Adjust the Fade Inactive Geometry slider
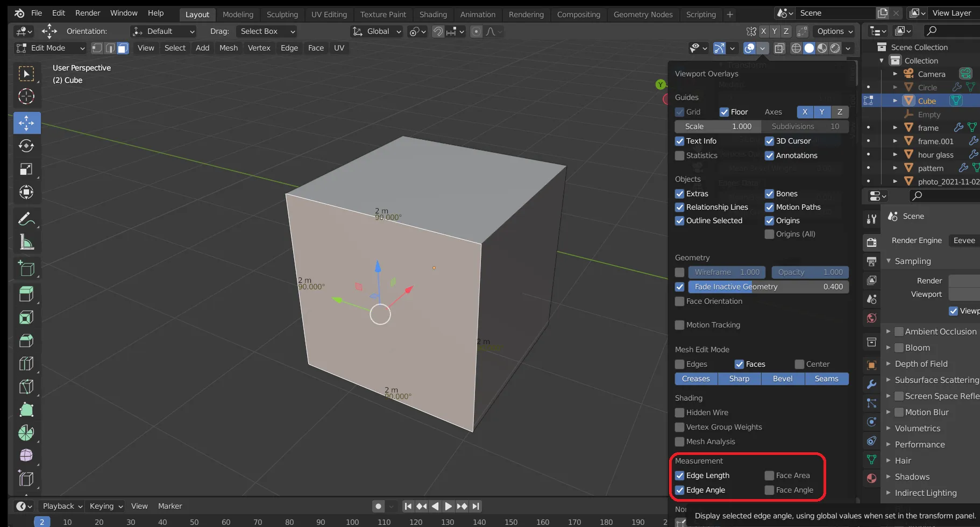Image resolution: width=980 pixels, height=527 pixels. tap(768, 287)
